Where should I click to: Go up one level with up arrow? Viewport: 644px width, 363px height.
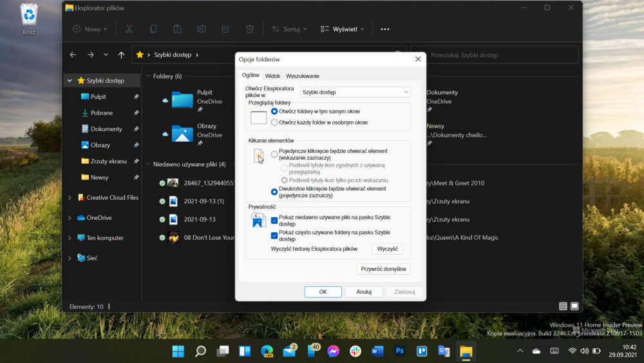[121, 55]
